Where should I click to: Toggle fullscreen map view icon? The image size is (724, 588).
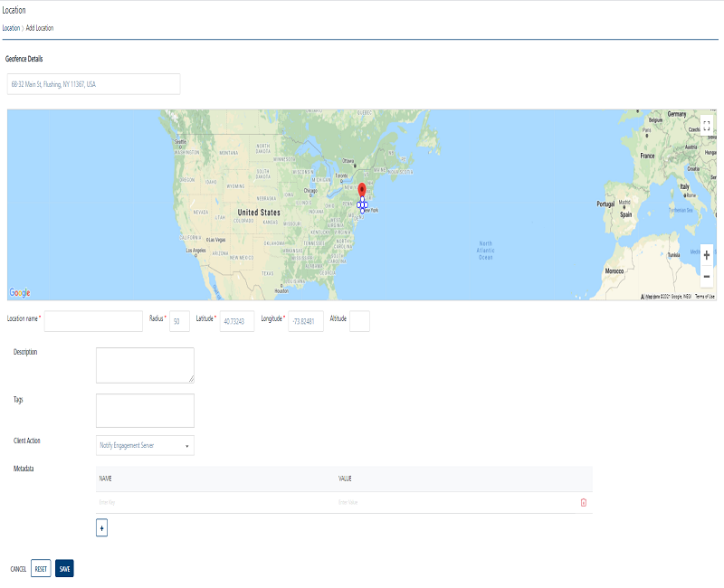tap(707, 125)
